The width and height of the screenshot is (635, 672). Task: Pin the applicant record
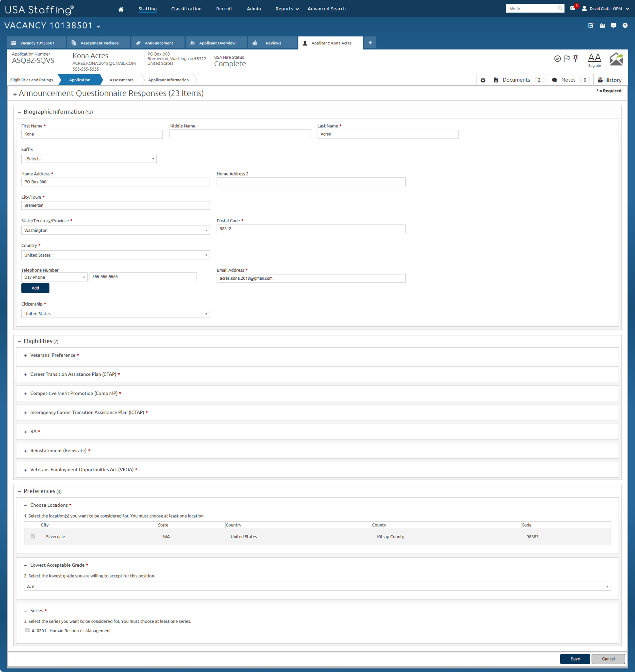[575, 59]
